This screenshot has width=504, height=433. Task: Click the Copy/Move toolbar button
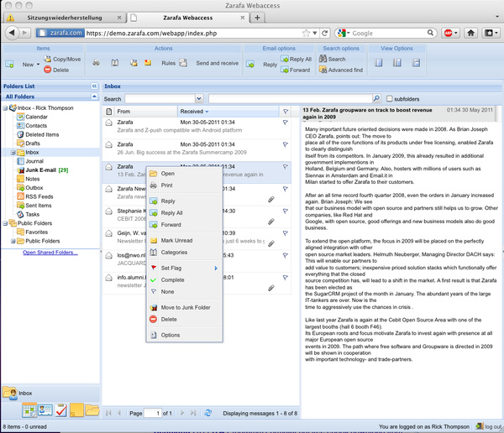click(x=62, y=59)
